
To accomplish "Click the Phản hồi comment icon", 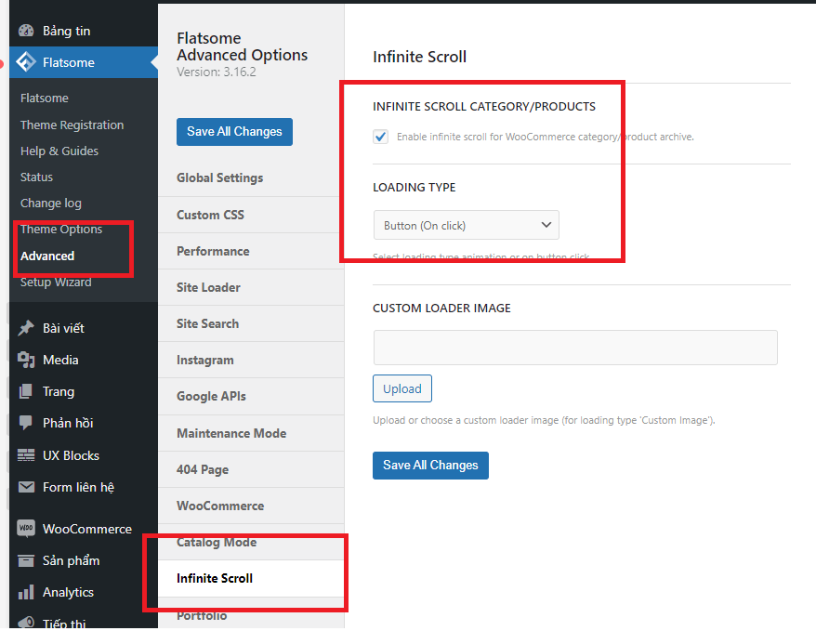I will 26,423.
